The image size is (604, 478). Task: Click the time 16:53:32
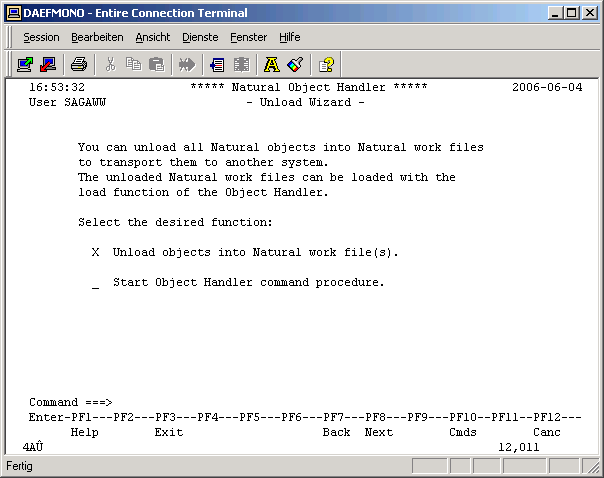point(57,87)
